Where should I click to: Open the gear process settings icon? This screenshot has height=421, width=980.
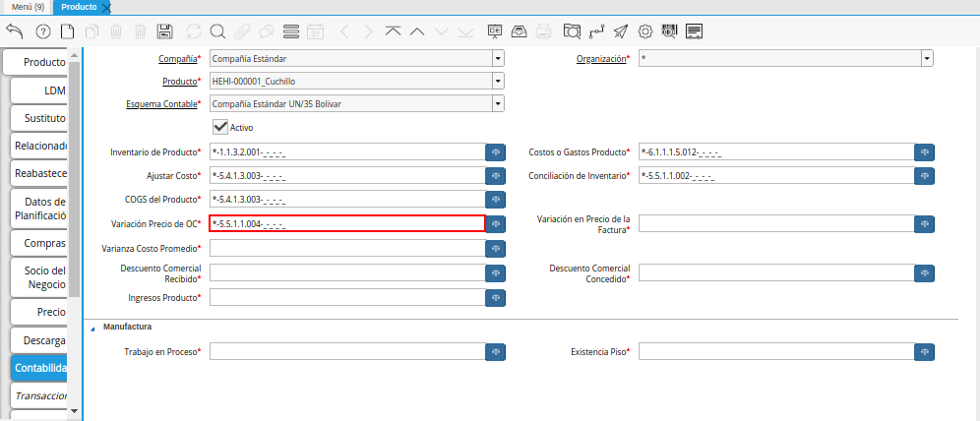(645, 31)
